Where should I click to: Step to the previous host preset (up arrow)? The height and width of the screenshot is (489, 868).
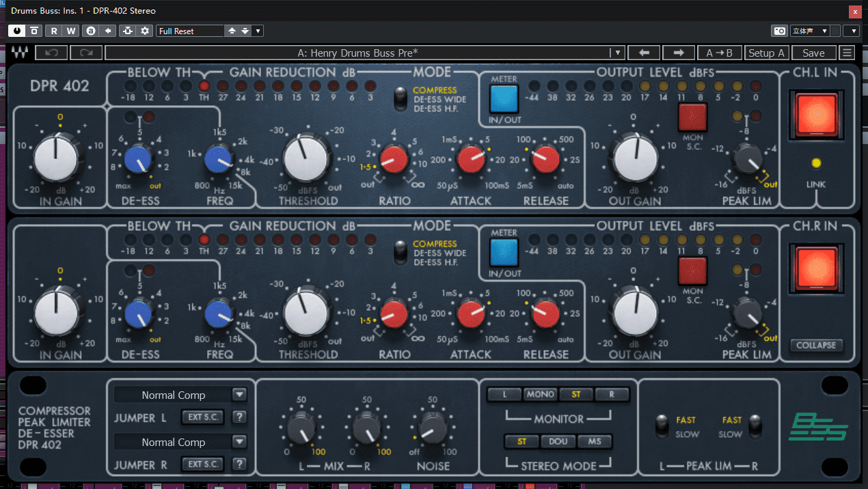point(232,31)
